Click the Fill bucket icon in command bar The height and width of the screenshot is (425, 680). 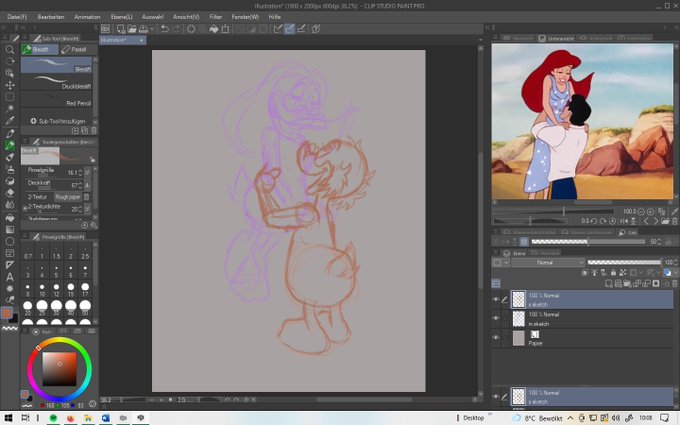point(214,29)
